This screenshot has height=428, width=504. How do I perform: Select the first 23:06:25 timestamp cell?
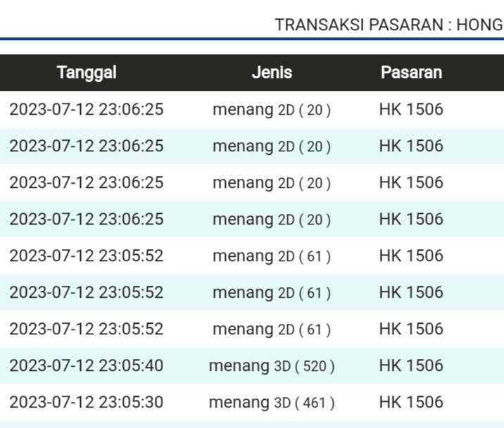86,109
